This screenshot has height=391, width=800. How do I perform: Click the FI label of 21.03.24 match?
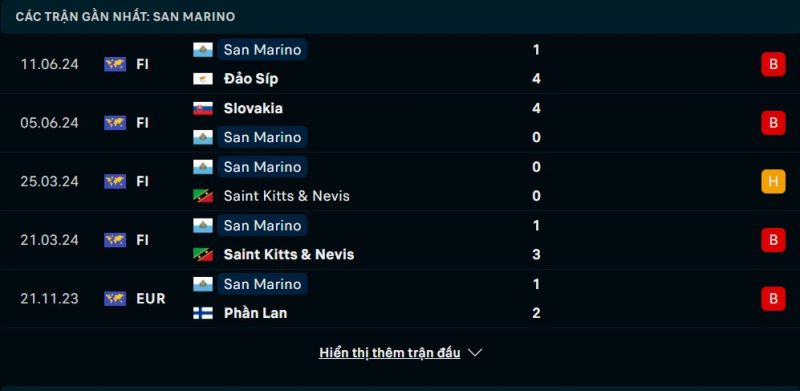(142, 240)
